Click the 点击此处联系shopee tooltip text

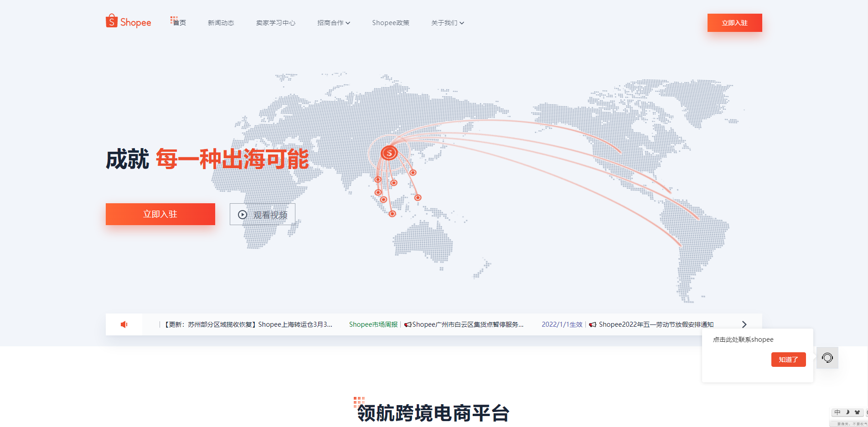point(743,340)
